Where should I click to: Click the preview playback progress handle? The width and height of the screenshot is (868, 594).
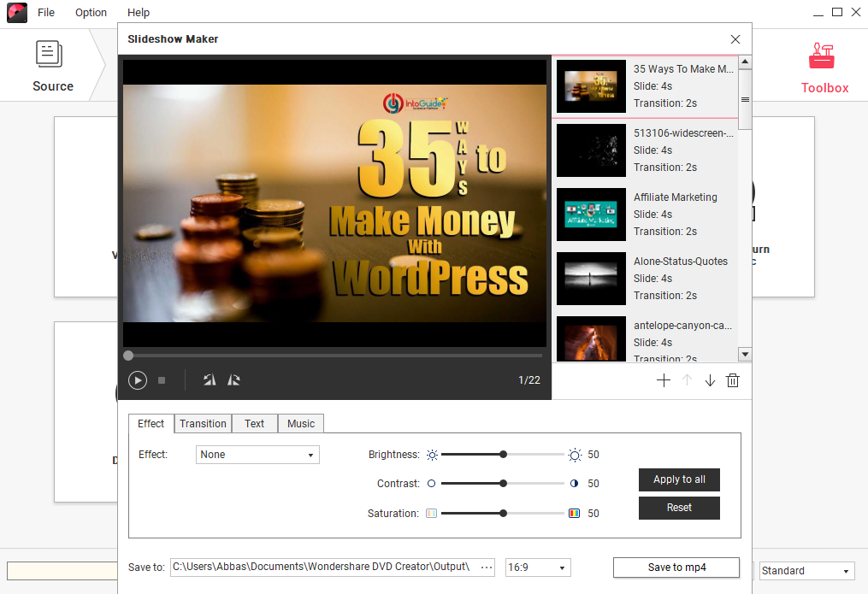[x=128, y=356]
